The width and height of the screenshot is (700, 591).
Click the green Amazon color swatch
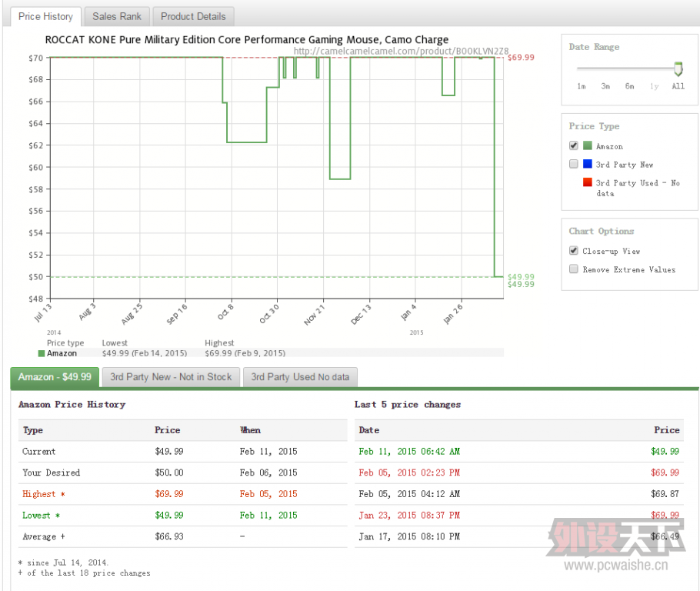coord(588,145)
